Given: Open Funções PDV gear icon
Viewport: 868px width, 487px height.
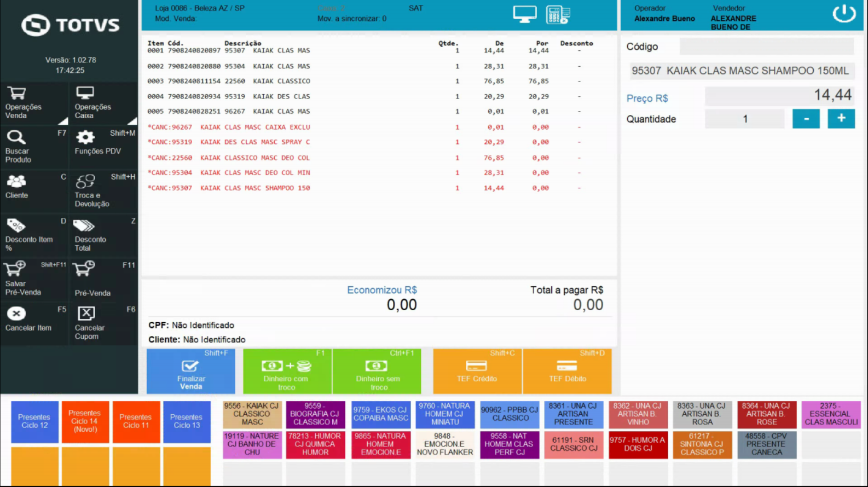Looking at the screenshot, I should pos(85,137).
